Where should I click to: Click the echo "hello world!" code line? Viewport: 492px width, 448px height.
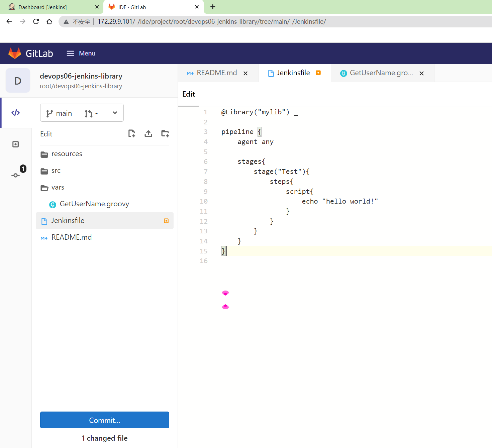[340, 201]
